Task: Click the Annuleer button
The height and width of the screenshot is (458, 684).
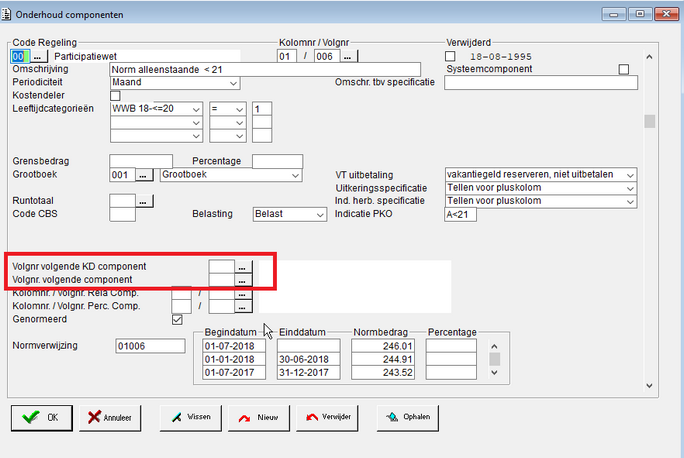Action: point(110,418)
